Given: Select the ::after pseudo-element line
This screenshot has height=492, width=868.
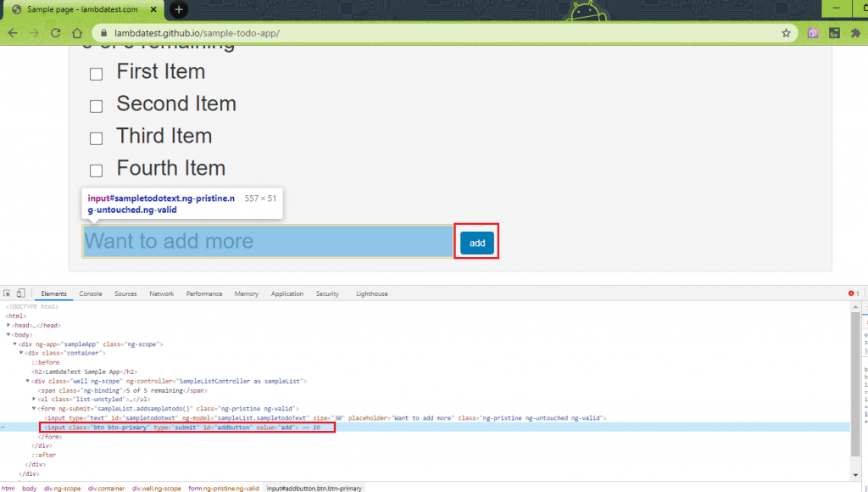Looking at the screenshot, I should (x=44, y=455).
